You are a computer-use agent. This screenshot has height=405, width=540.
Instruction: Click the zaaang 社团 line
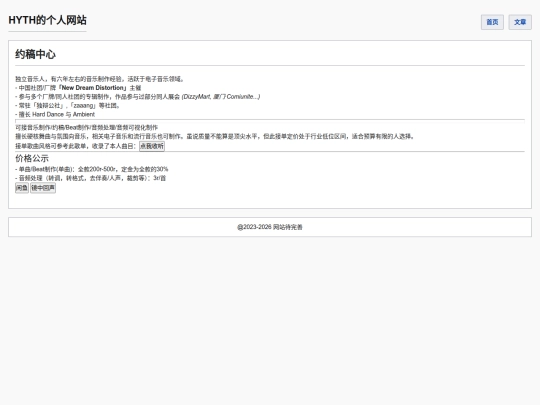[x=68, y=105]
